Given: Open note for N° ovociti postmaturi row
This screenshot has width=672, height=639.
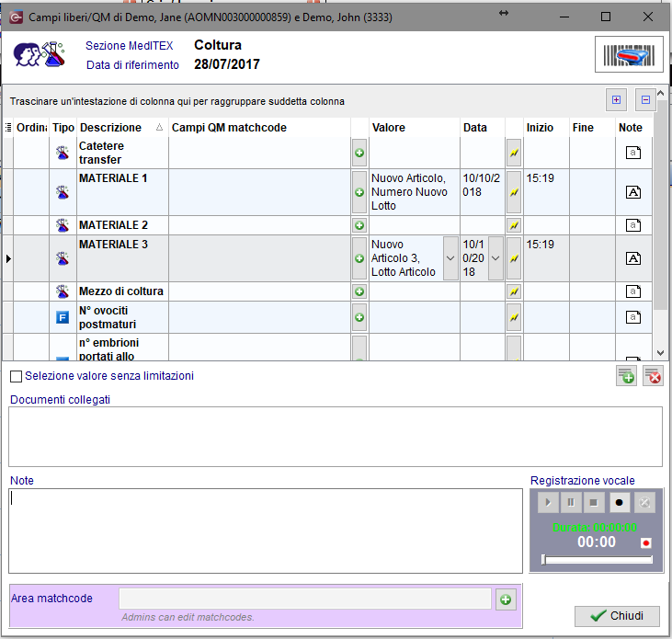Looking at the screenshot, I should (x=633, y=317).
